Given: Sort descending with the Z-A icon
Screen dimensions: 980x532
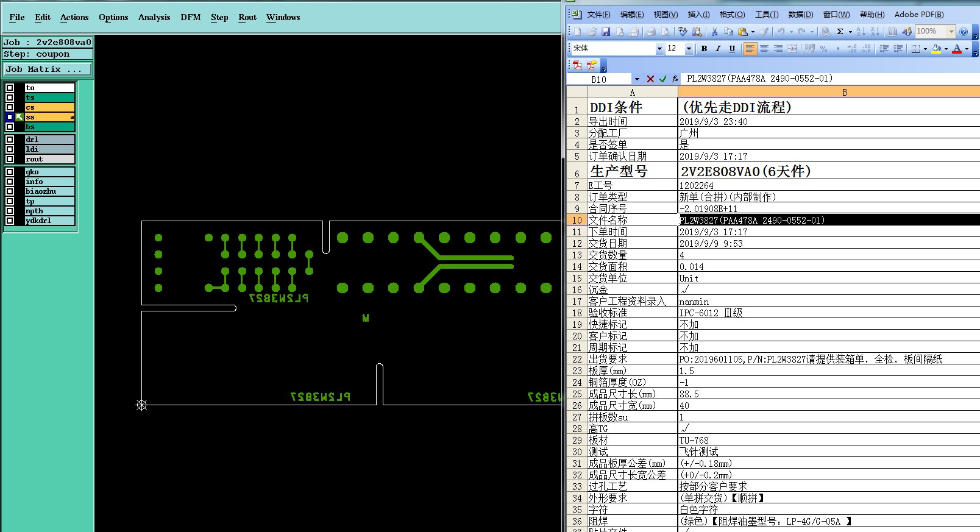Looking at the screenshot, I should click(875, 32).
